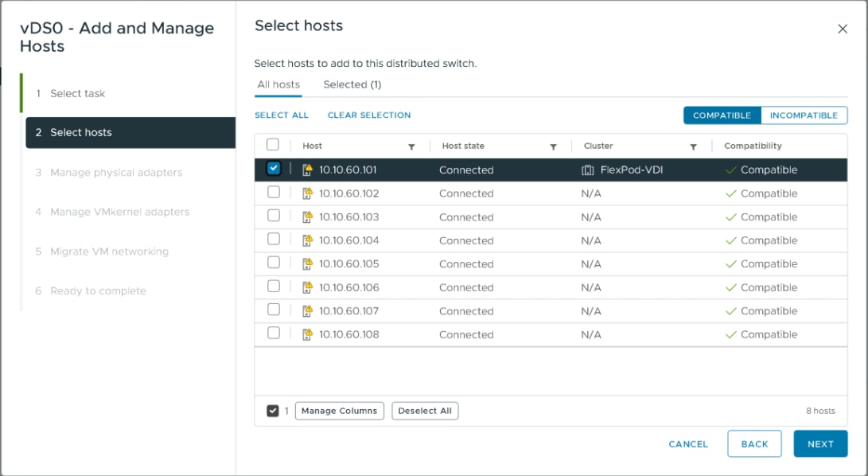Click the host warning icon for 10.10.60.108

click(307, 334)
